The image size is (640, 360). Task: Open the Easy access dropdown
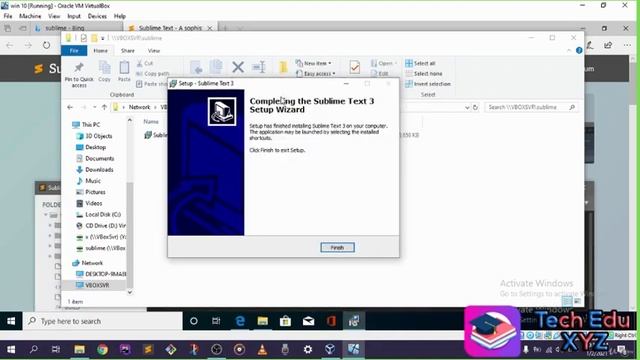316,73
